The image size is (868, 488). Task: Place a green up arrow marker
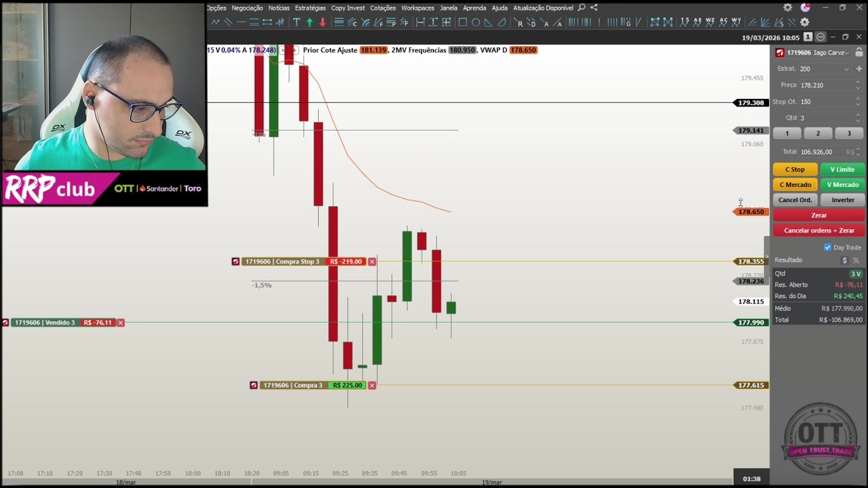tap(310, 22)
